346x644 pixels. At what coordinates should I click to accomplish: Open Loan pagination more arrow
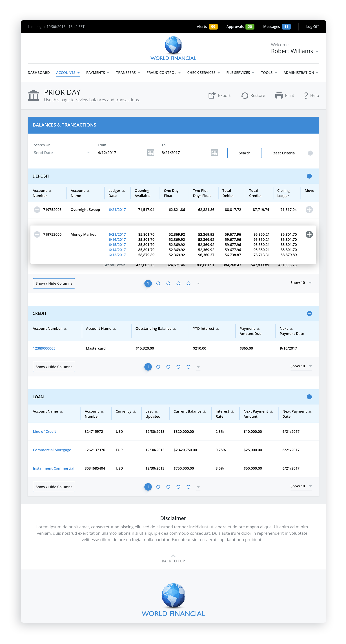(198, 487)
